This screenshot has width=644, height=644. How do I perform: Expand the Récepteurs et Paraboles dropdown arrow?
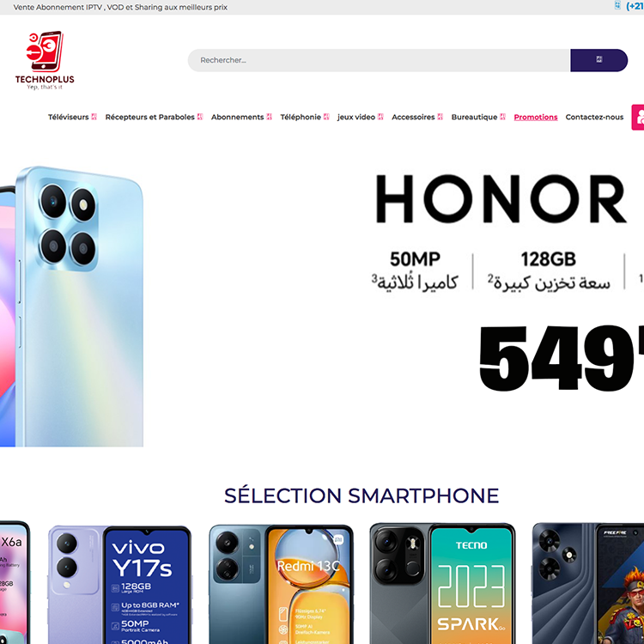point(200,117)
